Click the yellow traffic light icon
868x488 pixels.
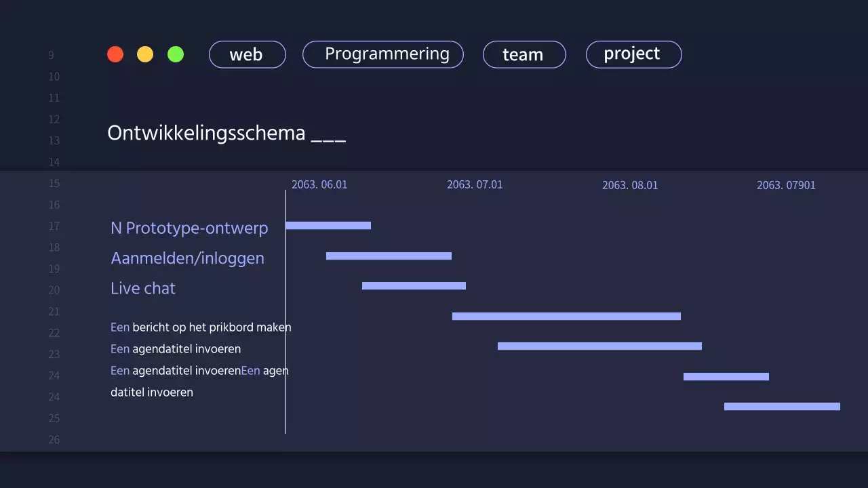click(144, 54)
